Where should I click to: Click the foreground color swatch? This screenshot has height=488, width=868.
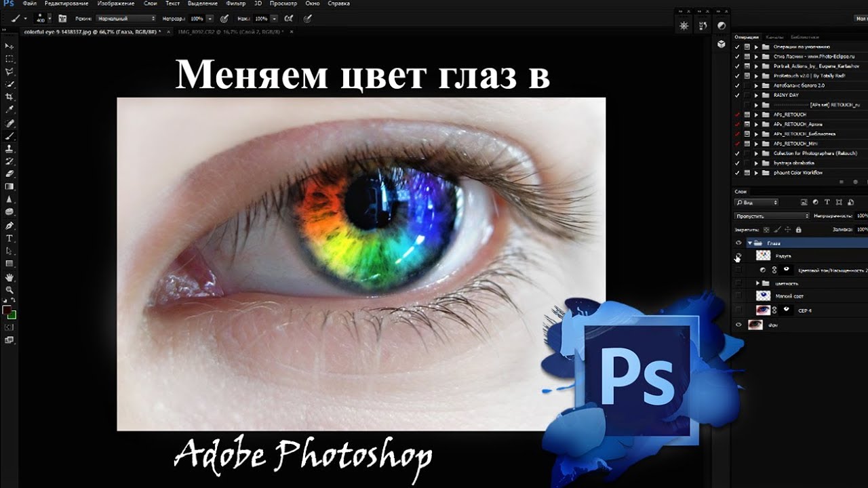(x=7, y=310)
